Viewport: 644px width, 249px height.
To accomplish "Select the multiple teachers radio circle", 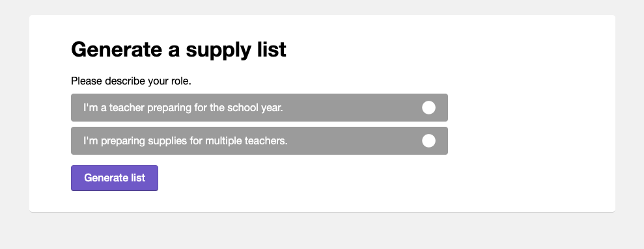I will (428, 140).
